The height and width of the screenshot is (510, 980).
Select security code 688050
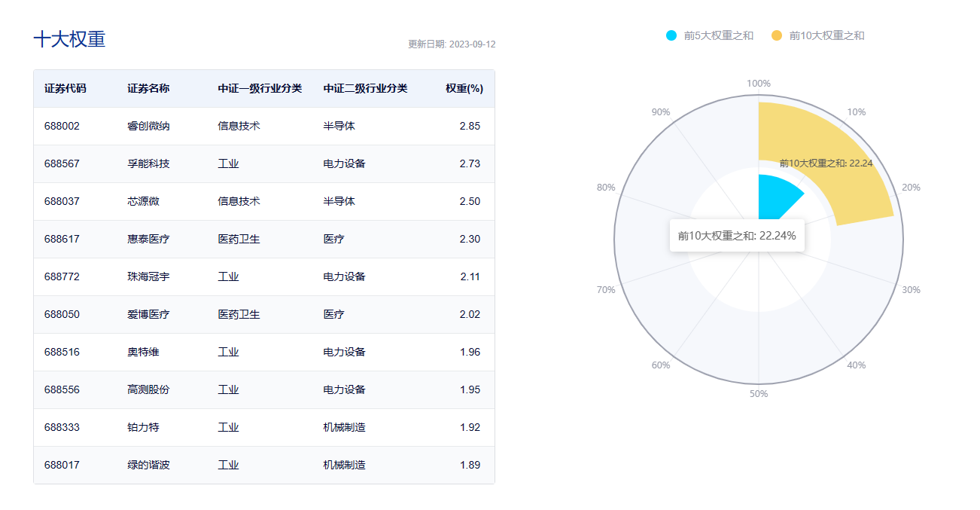(x=62, y=314)
